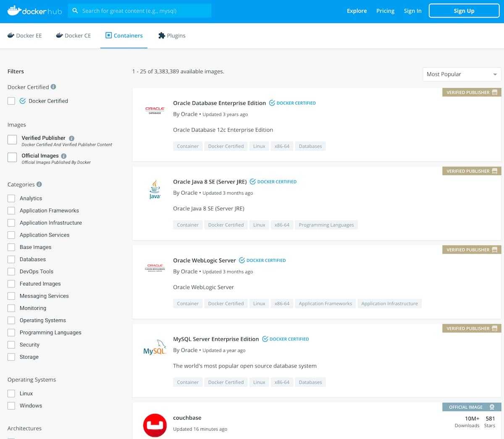
Task: Click info icon beside Verified Publisher filter
Action: [71, 138]
